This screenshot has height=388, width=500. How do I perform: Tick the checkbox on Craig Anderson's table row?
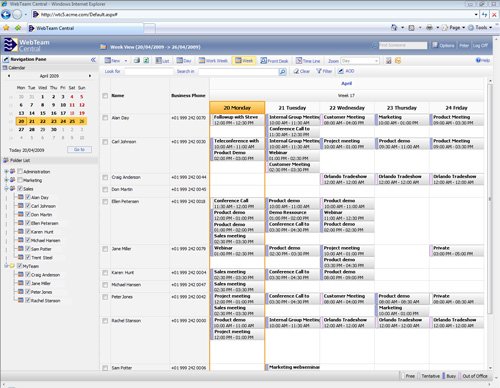[105, 177]
